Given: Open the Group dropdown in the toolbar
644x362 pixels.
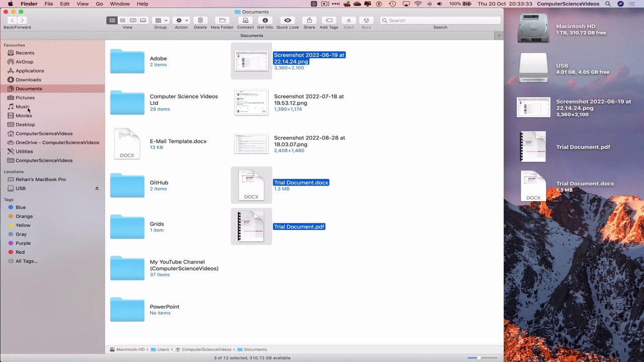Looking at the screenshot, I should pyautogui.click(x=161, y=21).
